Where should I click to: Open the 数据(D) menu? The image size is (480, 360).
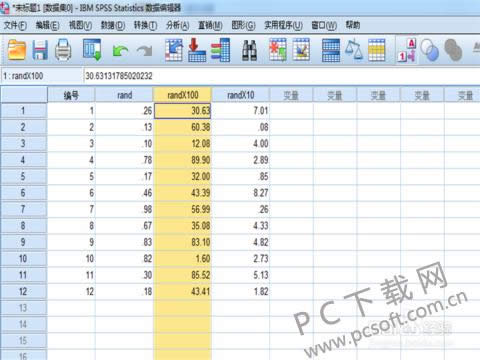coord(113,25)
